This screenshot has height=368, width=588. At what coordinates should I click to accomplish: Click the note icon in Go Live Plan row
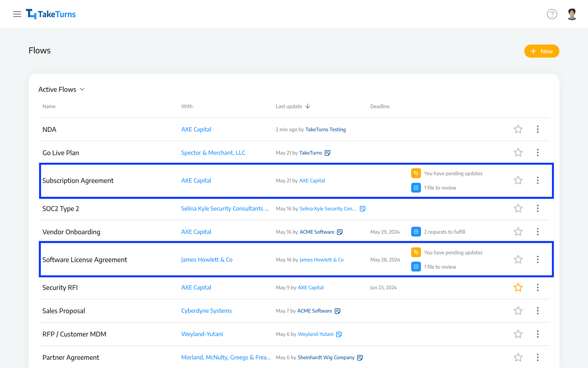tap(327, 153)
